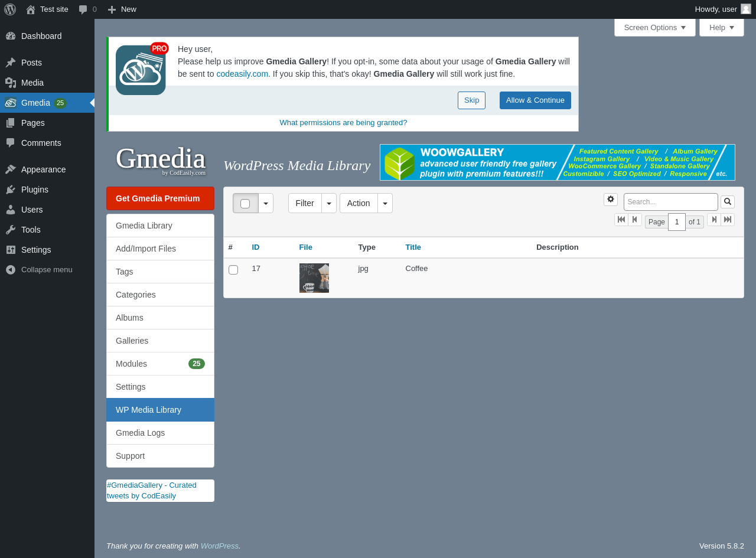Open Test site home link
756x558 pixels.
coord(47,9)
